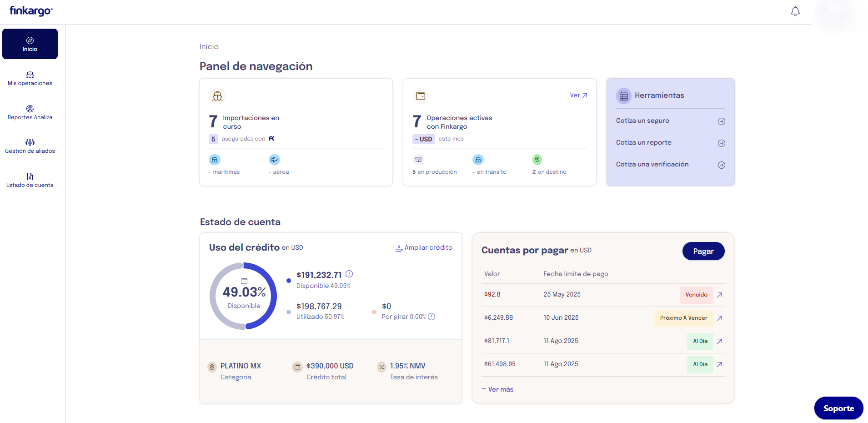Viewport: 868px width, 423px height.
Task: Click the Ampliar crédito link
Action: tap(424, 247)
